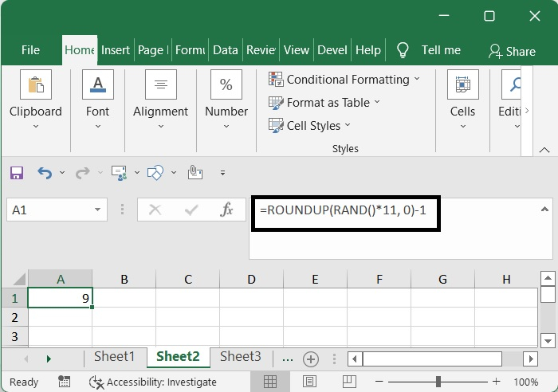Open the Font group icon

[98, 84]
